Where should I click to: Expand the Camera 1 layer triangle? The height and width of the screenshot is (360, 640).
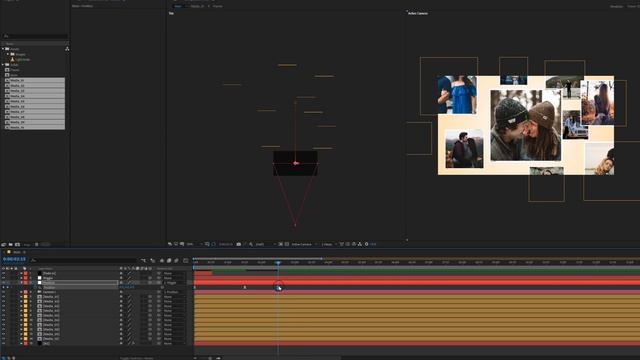[21, 292]
